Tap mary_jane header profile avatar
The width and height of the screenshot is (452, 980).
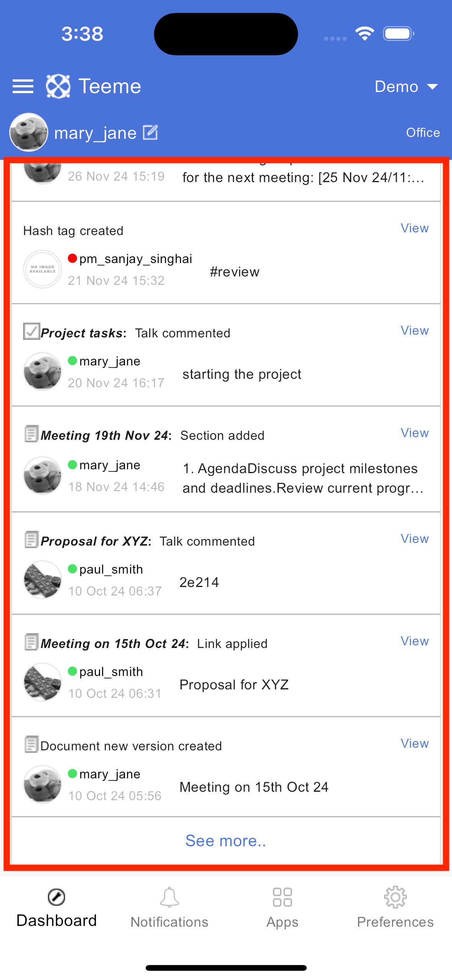tap(29, 132)
